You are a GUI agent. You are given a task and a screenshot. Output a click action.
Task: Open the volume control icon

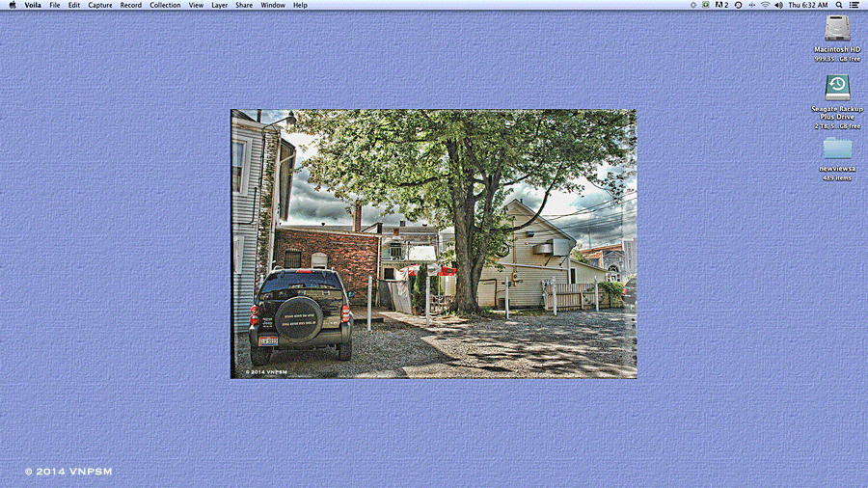click(778, 5)
